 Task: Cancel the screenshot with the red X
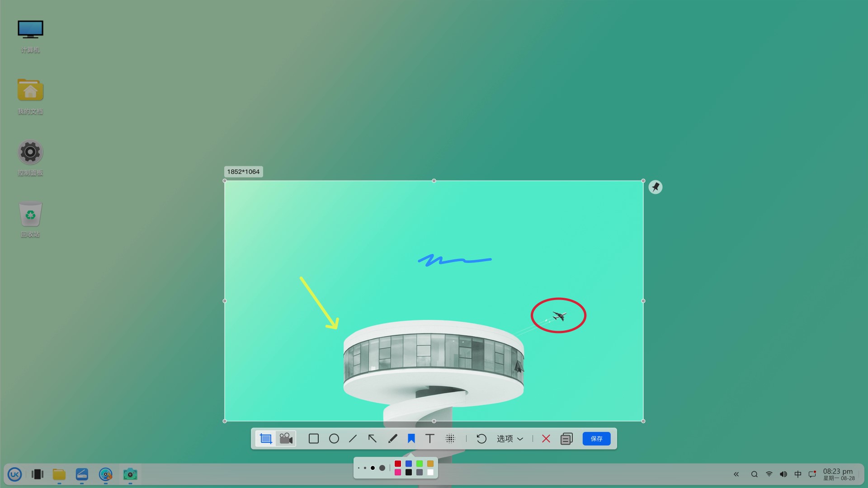point(546,439)
